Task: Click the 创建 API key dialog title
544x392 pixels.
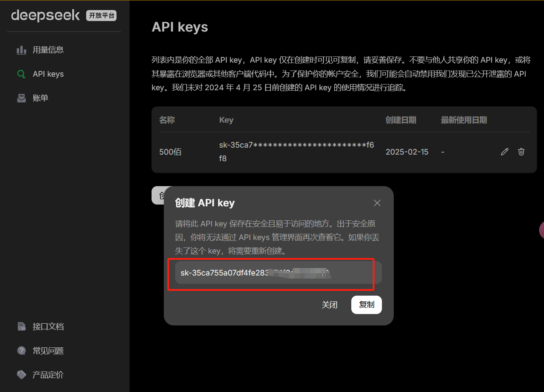Action: 205,203
